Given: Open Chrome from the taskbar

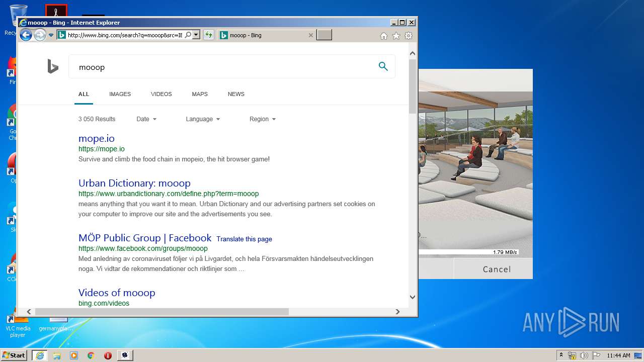Looking at the screenshot, I should tap(91, 355).
